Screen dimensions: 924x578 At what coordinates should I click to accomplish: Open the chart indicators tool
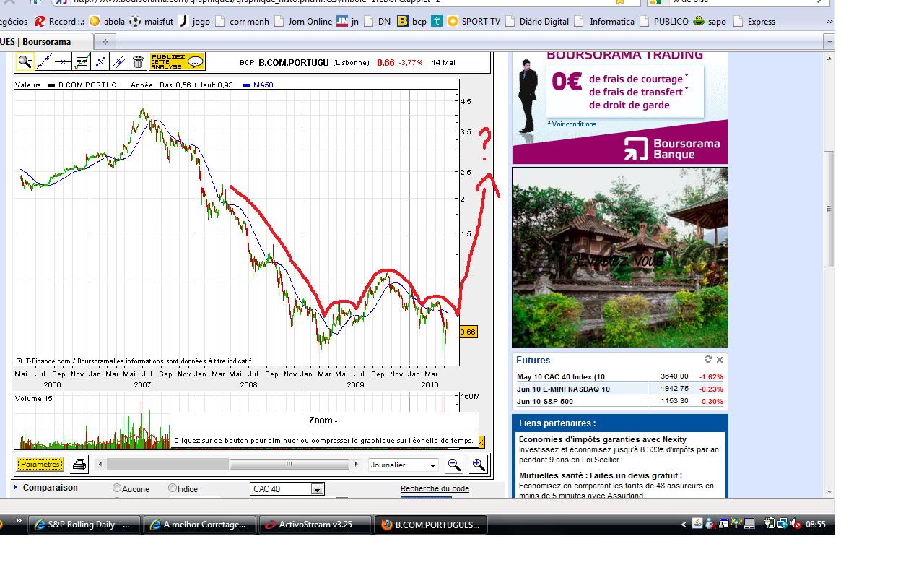pyautogui.click(x=82, y=61)
